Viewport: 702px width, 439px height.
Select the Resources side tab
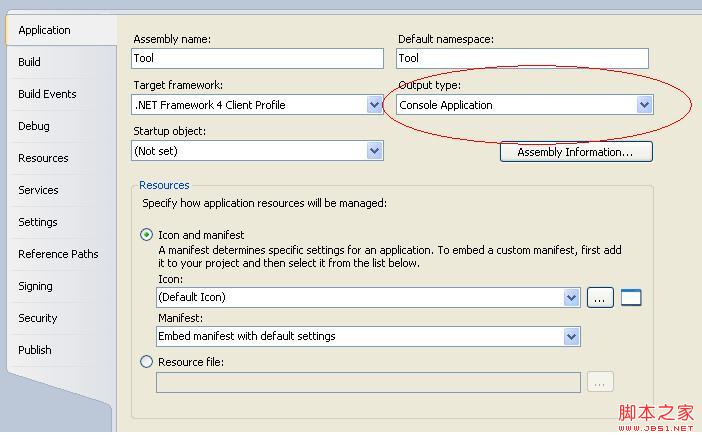point(43,158)
